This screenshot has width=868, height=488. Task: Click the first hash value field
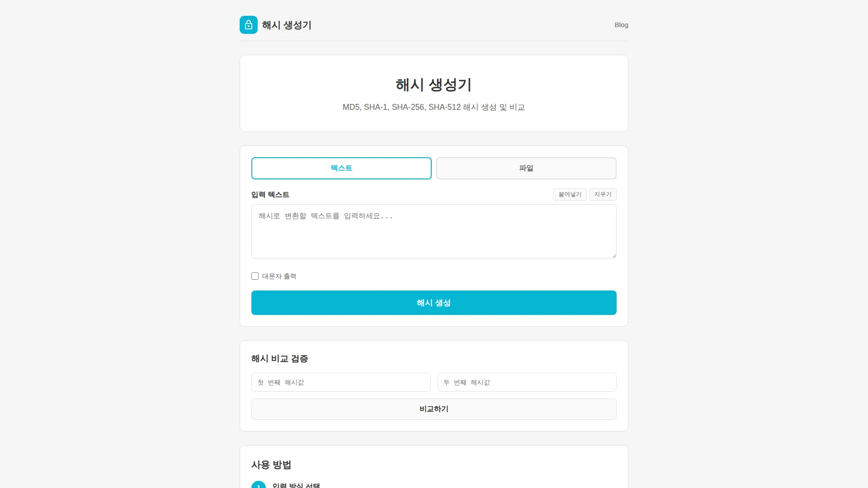tap(341, 382)
